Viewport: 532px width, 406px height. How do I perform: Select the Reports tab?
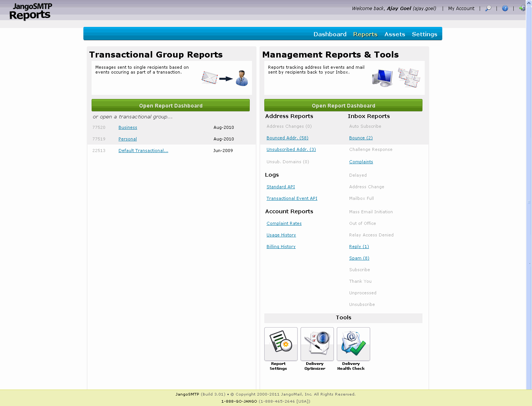click(365, 34)
